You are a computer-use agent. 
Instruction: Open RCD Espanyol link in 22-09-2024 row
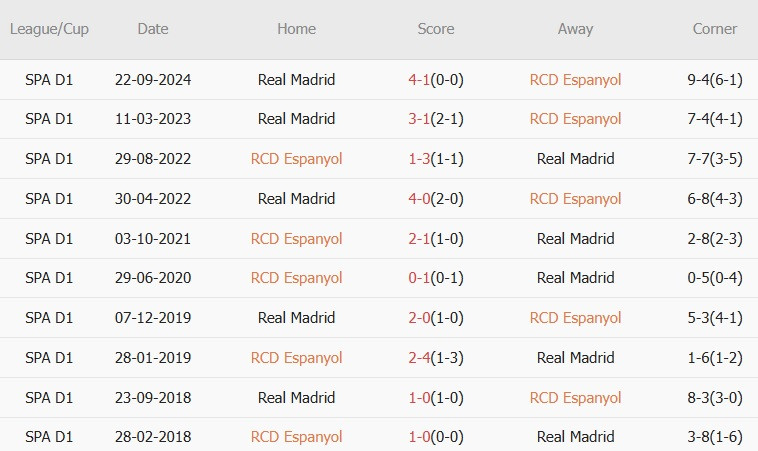pyautogui.click(x=575, y=80)
